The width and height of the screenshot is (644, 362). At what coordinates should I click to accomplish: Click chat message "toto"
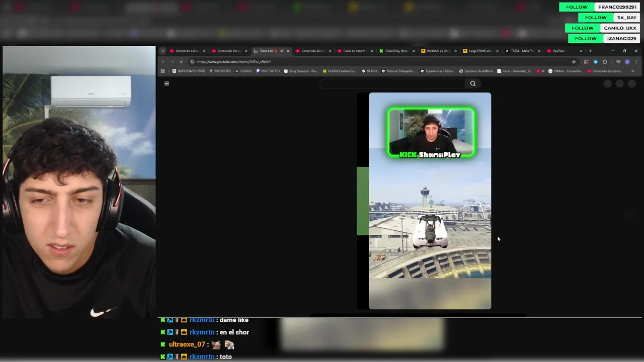[x=226, y=357]
